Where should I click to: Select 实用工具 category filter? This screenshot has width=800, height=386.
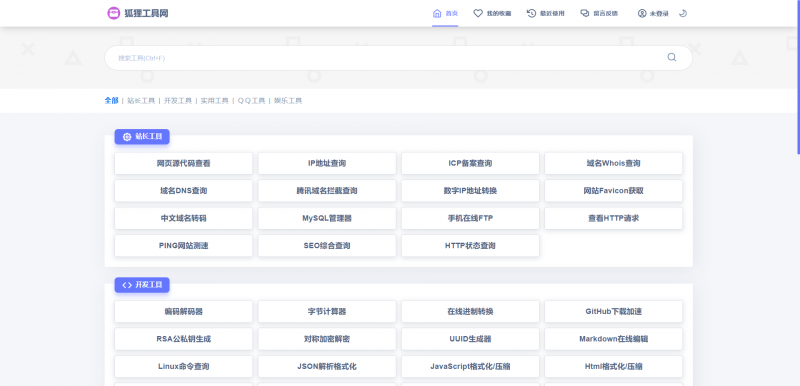coord(214,100)
